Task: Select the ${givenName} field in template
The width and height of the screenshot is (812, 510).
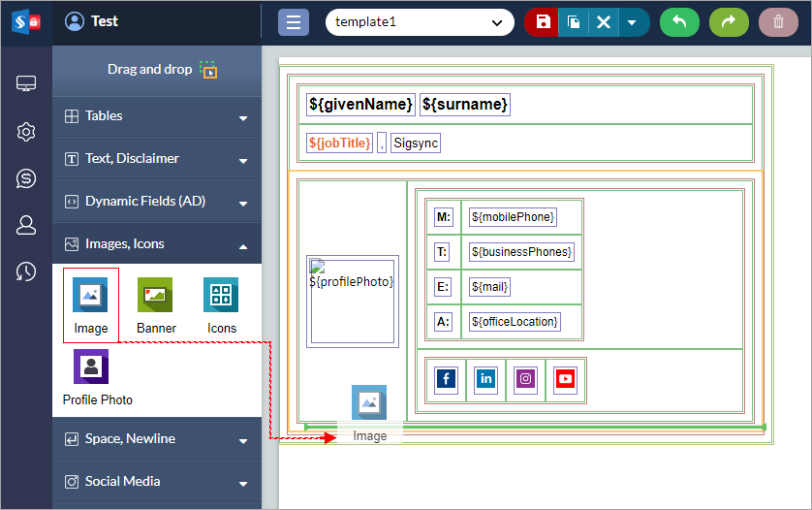Action: pos(360,105)
